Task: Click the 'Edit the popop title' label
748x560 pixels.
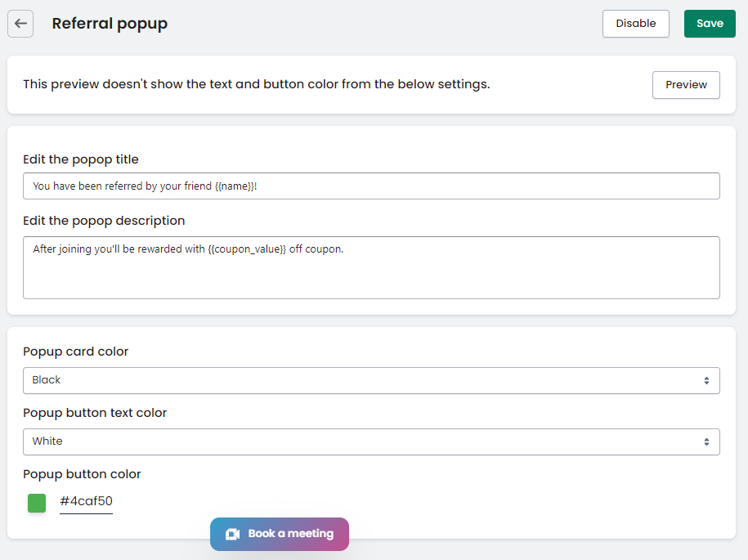Action: point(80,159)
